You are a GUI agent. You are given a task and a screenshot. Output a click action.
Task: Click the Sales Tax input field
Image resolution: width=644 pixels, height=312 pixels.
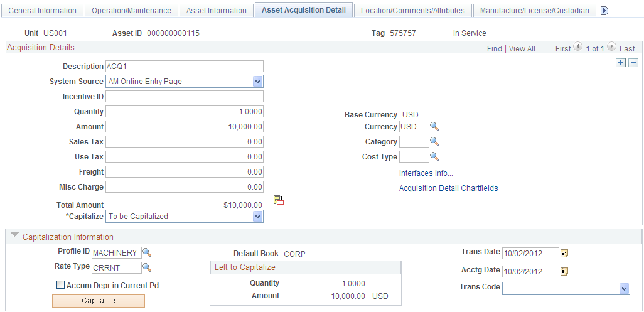[185, 142]
